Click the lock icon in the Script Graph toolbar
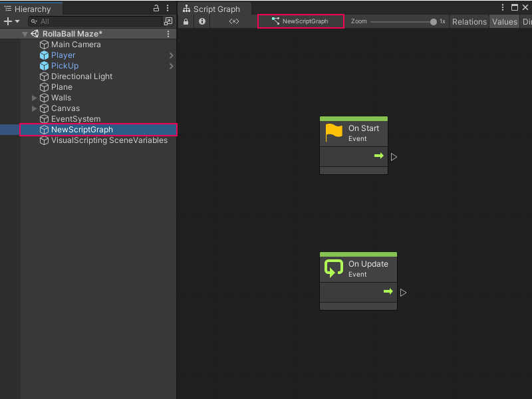Screen dimensions: 532x399 click(x=186, y=21)
